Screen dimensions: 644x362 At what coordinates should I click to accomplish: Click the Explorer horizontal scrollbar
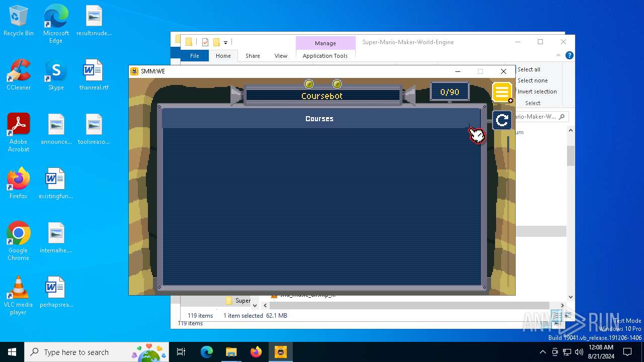pyautogui.click(x=409, y=305)
